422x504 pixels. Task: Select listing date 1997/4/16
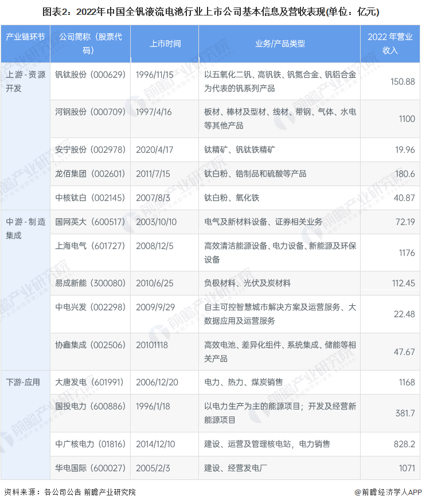click(x=154, y=112)
